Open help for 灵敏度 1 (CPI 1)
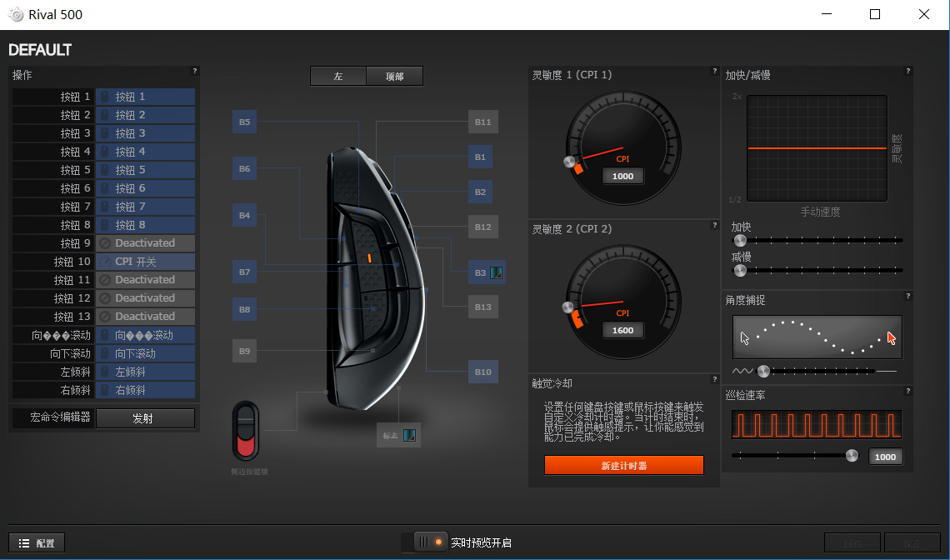The image size is (950, 560). pyautogui.click(x=714, y=71)
